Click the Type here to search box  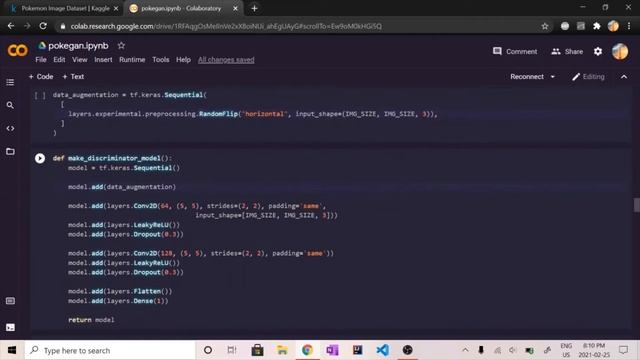tap(110, 350)
